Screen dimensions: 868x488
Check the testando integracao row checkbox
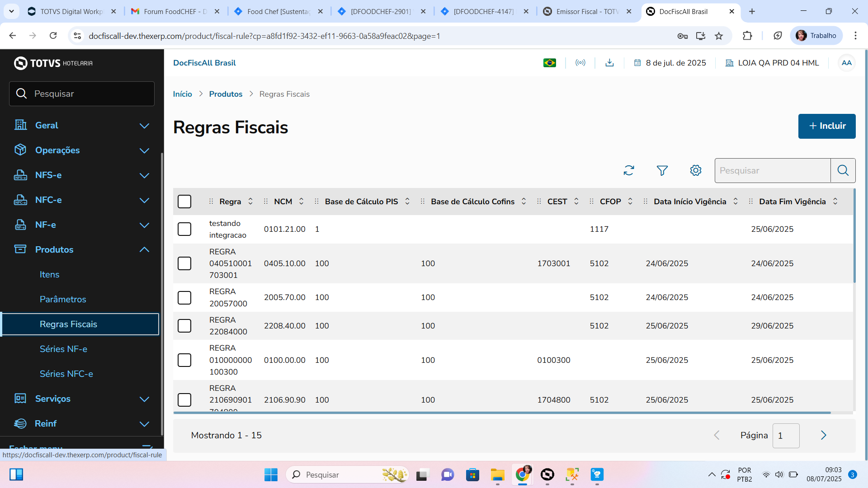tap(184, 229)
